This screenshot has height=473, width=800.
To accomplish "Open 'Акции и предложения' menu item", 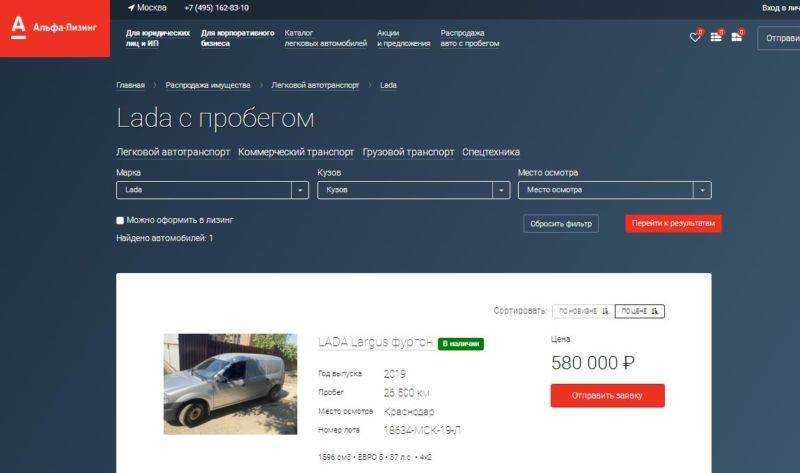I will point(404,38).
